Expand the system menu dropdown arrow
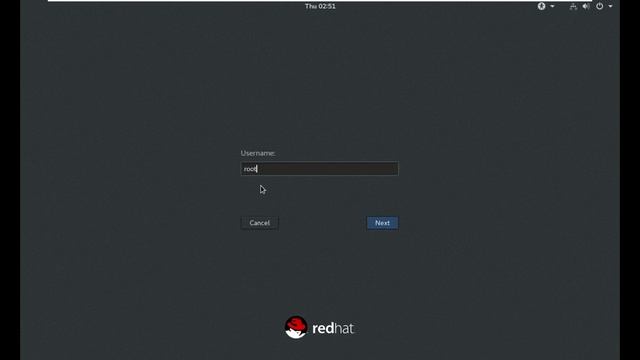 click(610, 7)
